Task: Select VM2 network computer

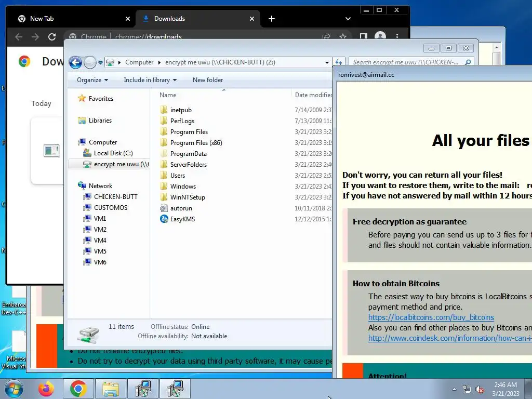Action: 95,229
